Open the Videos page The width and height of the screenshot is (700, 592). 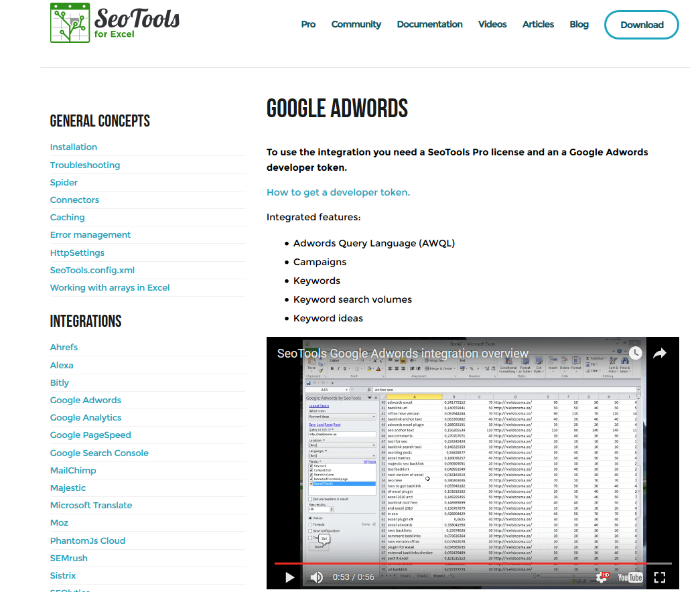coord(492,24)
